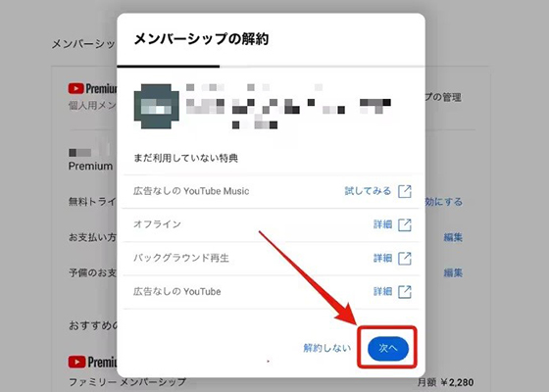
Task: Click the Premium label in background page
Action: click(x=90, y=166)
